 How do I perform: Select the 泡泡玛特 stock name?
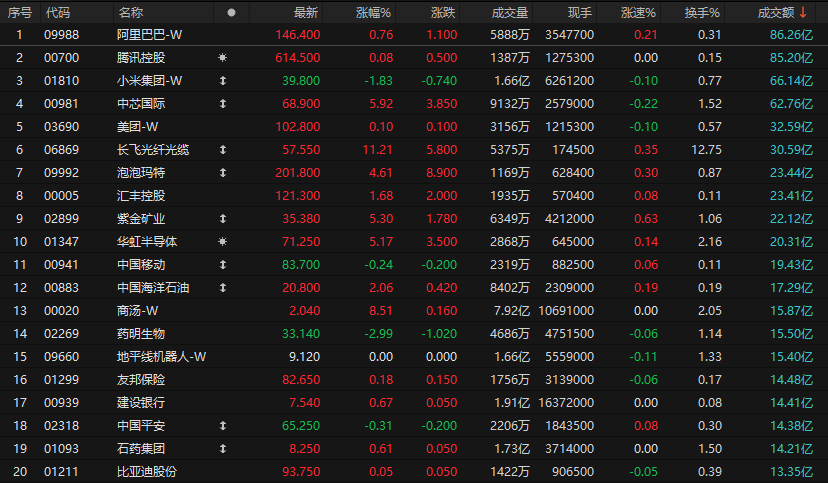click(141, 173)
